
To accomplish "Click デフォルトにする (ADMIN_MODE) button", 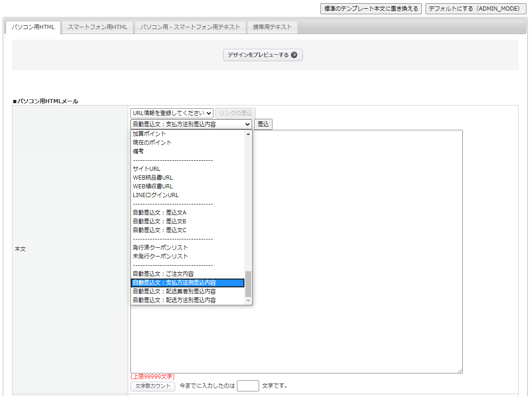I will [475, 9].
